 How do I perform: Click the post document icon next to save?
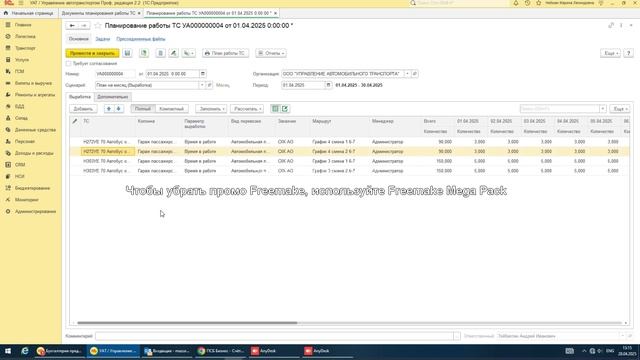[144, 53]
